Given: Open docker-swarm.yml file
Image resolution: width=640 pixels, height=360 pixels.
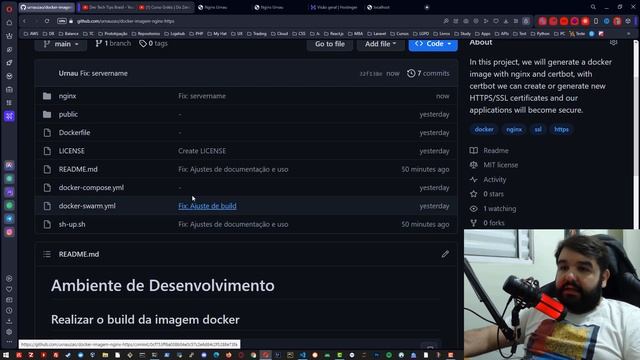Looking at the screenshot, I should [87, 206].
